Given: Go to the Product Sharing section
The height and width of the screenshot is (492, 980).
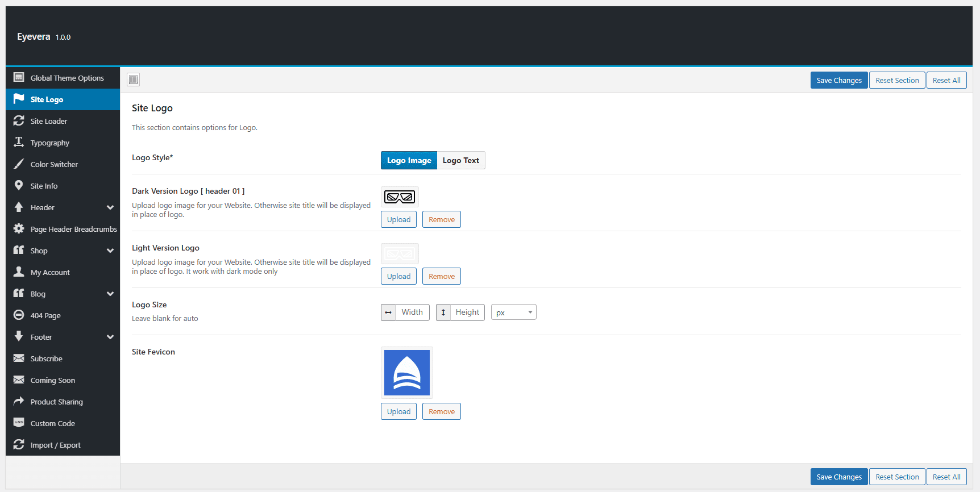Looking at the screenshot, I should (63, 402).
